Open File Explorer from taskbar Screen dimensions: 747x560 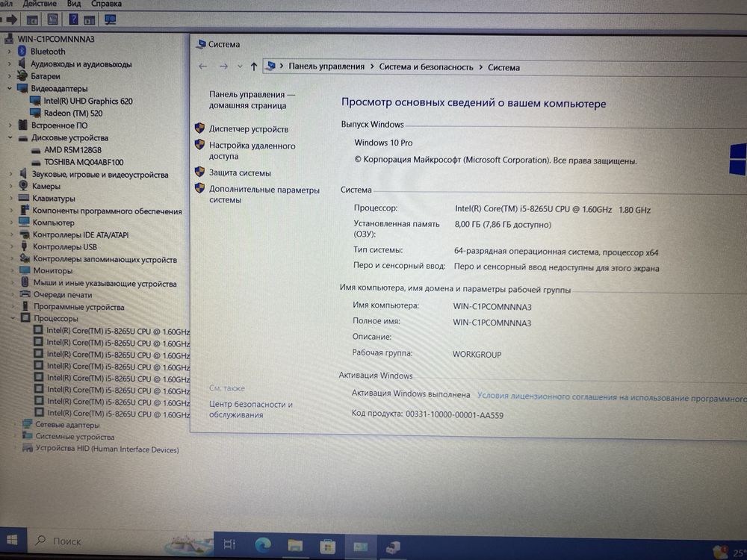coord(295,545)
